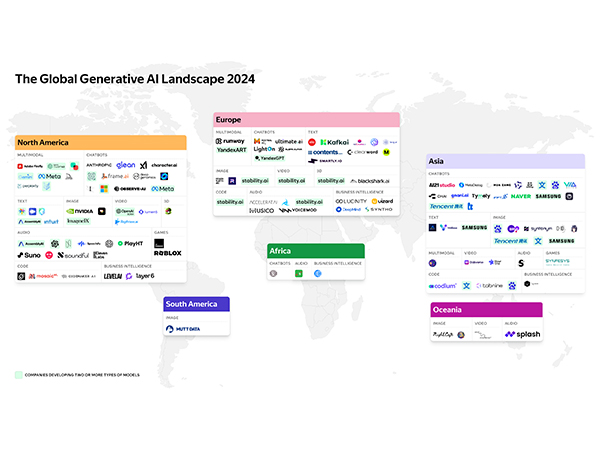Click the Global Generative AI Landscape title
This screenshot has width=600, height=450.
(135, 79)
